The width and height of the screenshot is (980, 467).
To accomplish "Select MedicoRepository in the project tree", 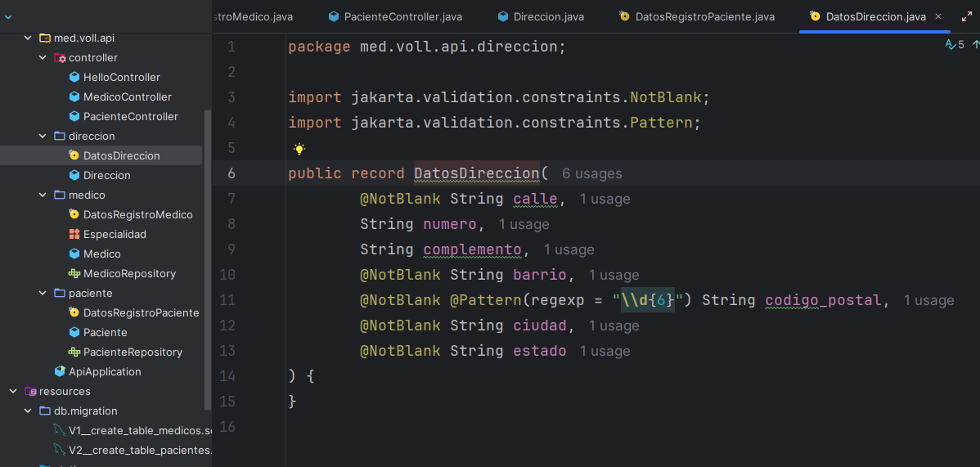I will click(129, 273).
